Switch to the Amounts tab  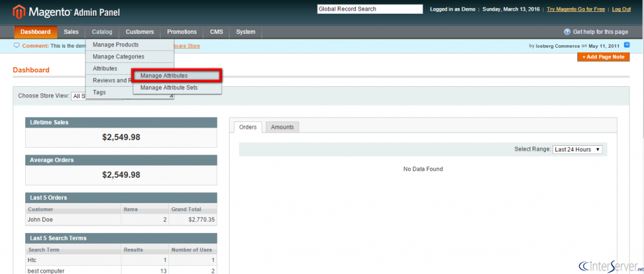click(282, 127)
